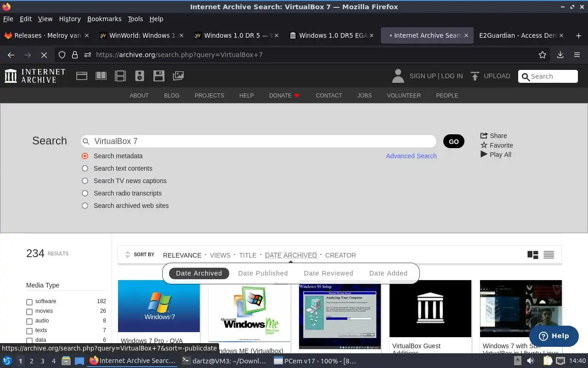Open the File menu
This screenshot has height=368, width=588.
pyautogui.click(x=8, y=19)
